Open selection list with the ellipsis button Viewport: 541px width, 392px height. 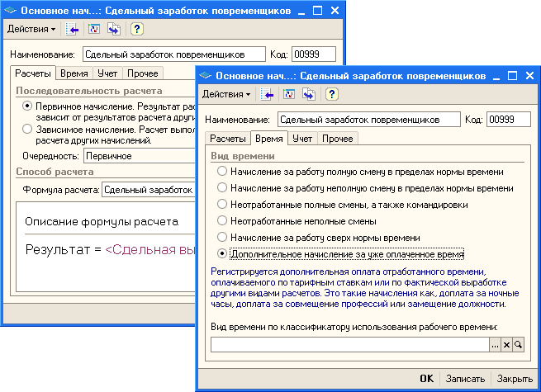(495, 344)
